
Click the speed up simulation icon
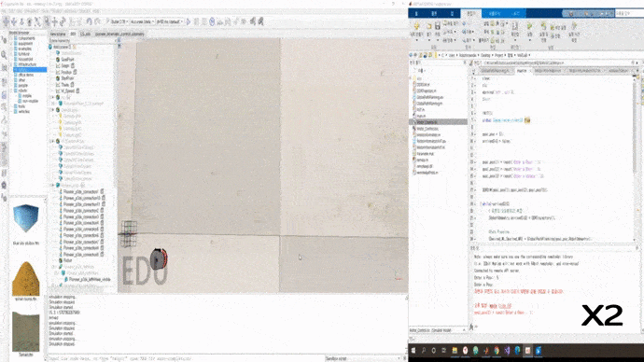point(228,21)
